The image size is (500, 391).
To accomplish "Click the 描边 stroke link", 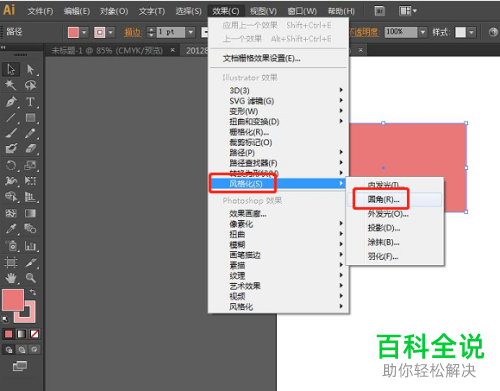I will (x=133, y=32).
